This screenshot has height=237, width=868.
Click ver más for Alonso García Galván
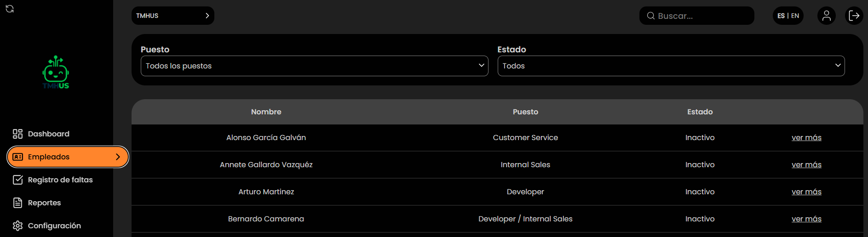(x=806, y=137)
